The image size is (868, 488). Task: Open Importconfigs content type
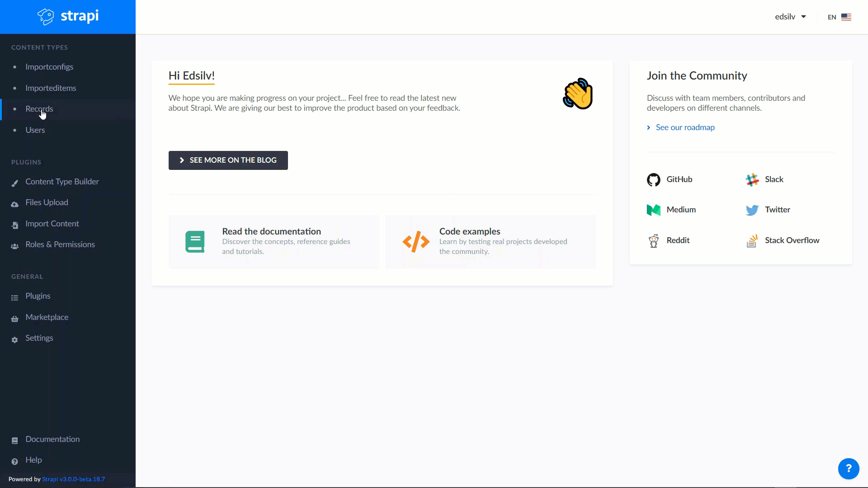[68, 67]
